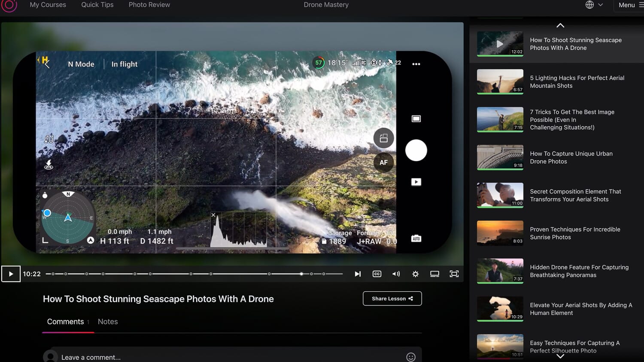Click the volume speaker icon
This screenshot has height=362, width=644.
click(396, 274)
